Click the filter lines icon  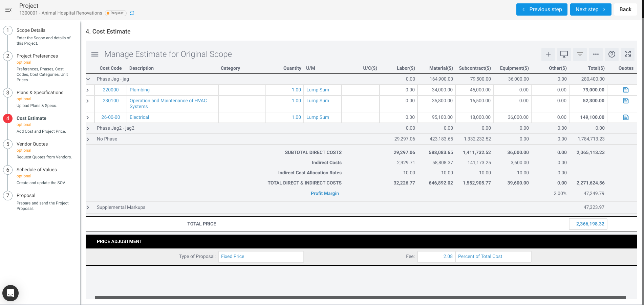580,54
